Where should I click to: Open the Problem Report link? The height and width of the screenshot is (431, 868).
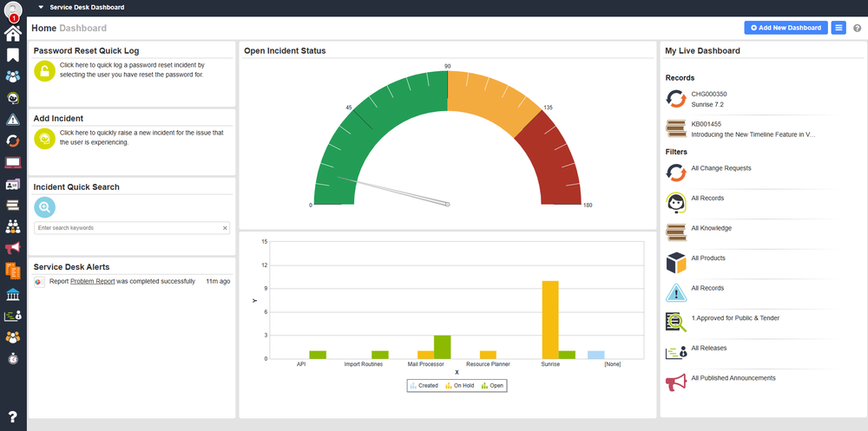click(x=93, y=281)
